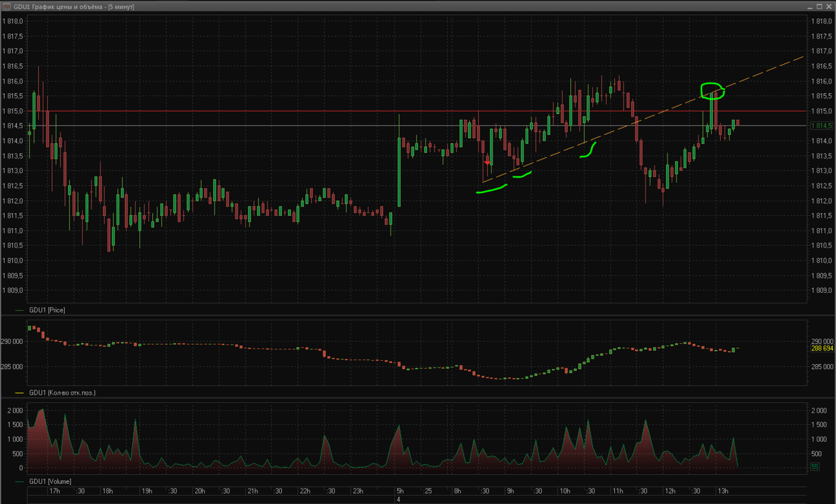Screen dimensions: 836x504
Task: Click the 13h label on the time axis
Action: [x=723, y=491]
